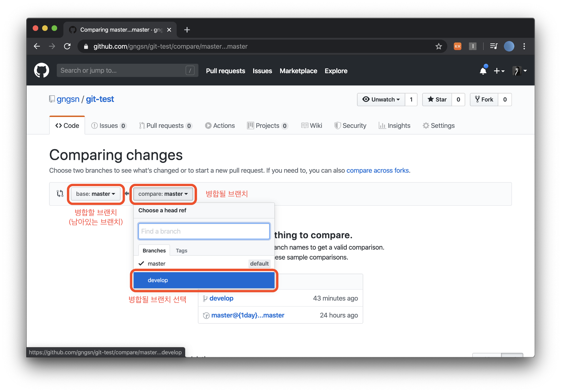This screenshot has height=392, width=561.
Task: Choose develop branch in head ref list
Action: coord(204,280)
